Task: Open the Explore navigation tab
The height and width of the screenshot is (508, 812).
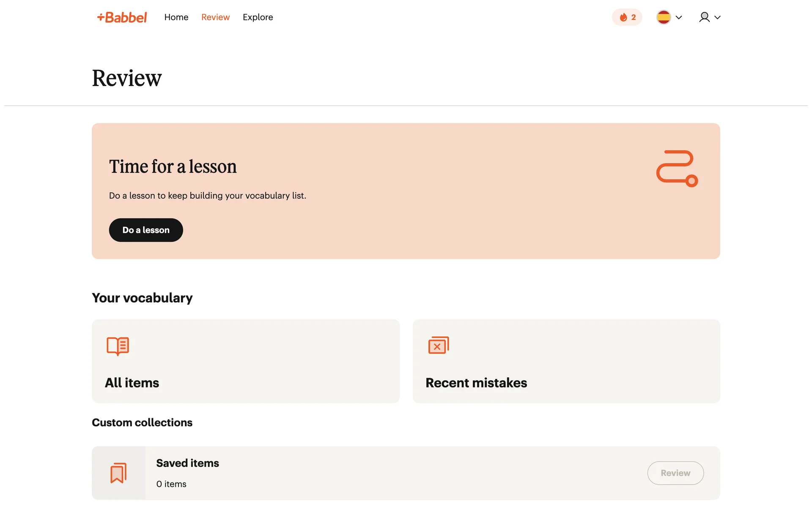Action: click(258, 17)
